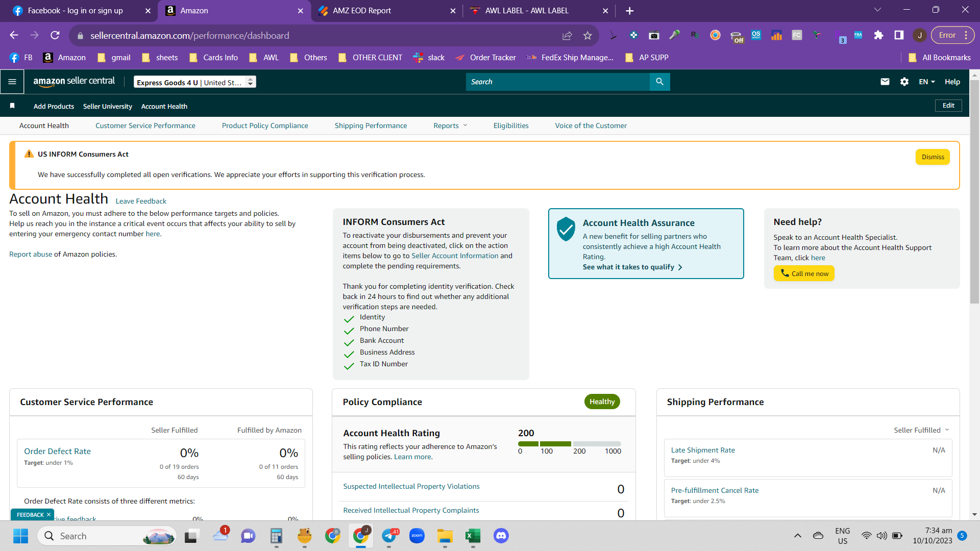Open the Late Shipment Rate link
This screenshot has height=551, width=980.
703,450
